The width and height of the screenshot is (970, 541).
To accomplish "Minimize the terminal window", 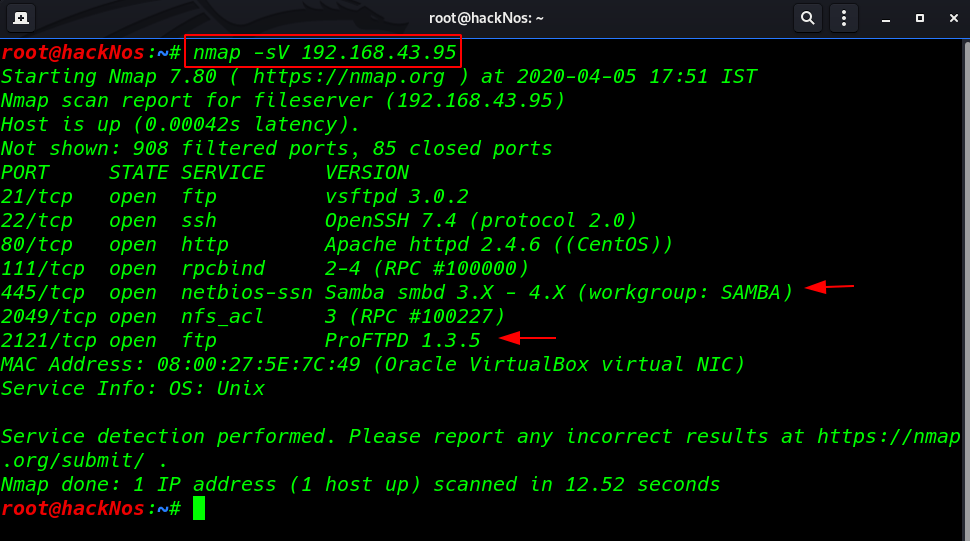I will point(886,19).
